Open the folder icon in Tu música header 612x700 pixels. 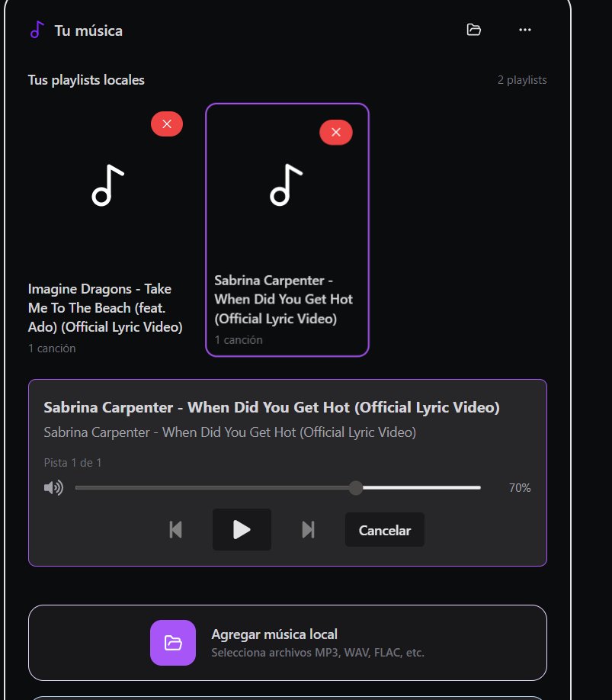pos(473,30)
